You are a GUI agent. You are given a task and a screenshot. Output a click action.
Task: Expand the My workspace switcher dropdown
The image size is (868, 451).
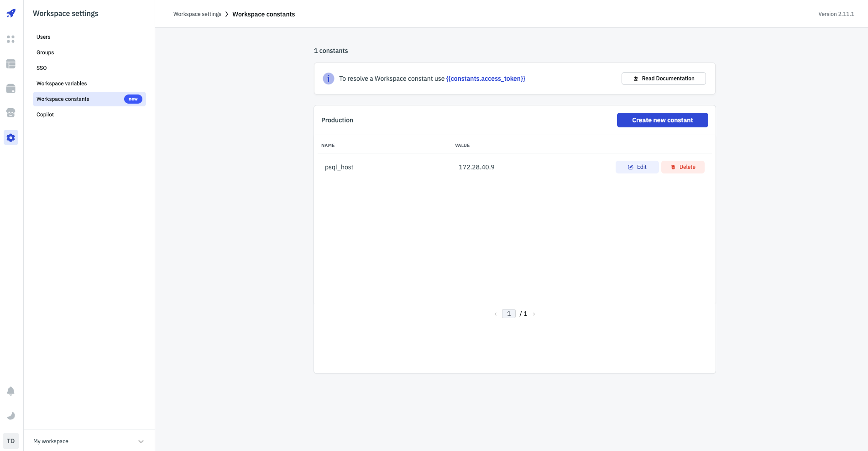tap(141, 441)
